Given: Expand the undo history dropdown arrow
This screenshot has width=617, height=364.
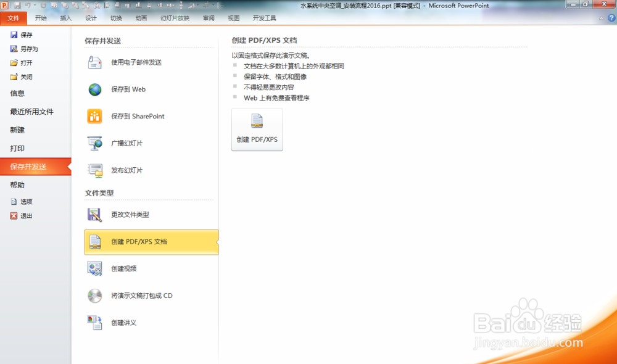Looking at the screenshot, I should tap(35, 6).
